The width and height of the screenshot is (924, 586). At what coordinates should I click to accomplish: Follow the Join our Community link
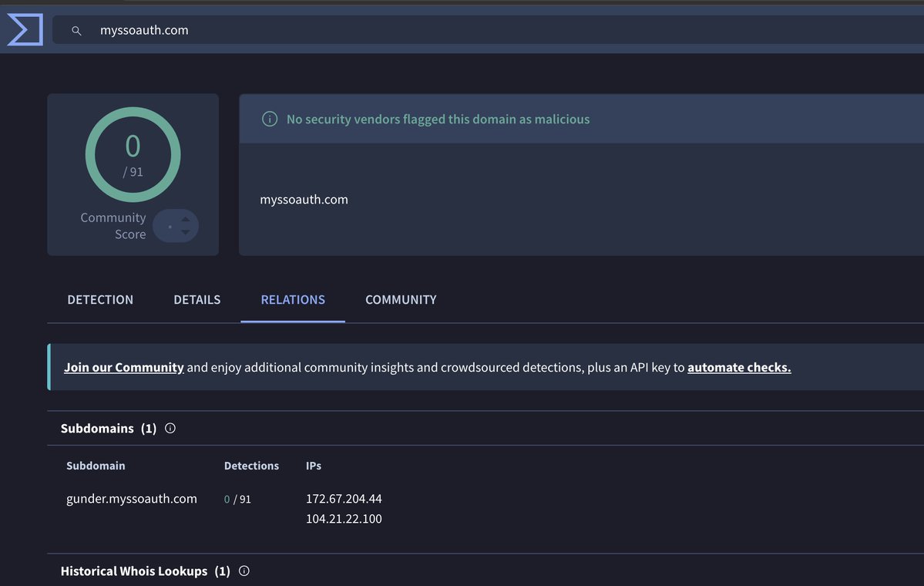click(124, 367)
